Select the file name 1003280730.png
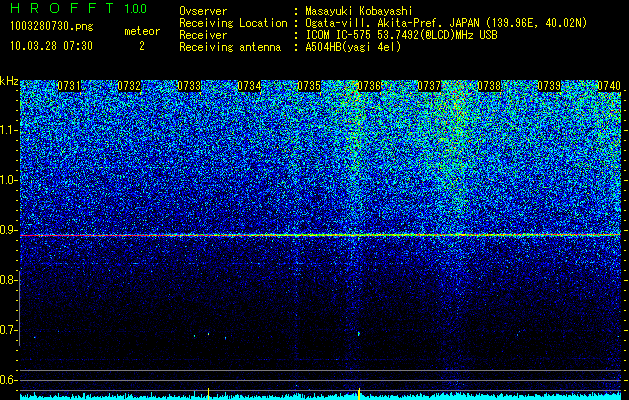This screenshot has width=629, height=400. tap(52, 27)
